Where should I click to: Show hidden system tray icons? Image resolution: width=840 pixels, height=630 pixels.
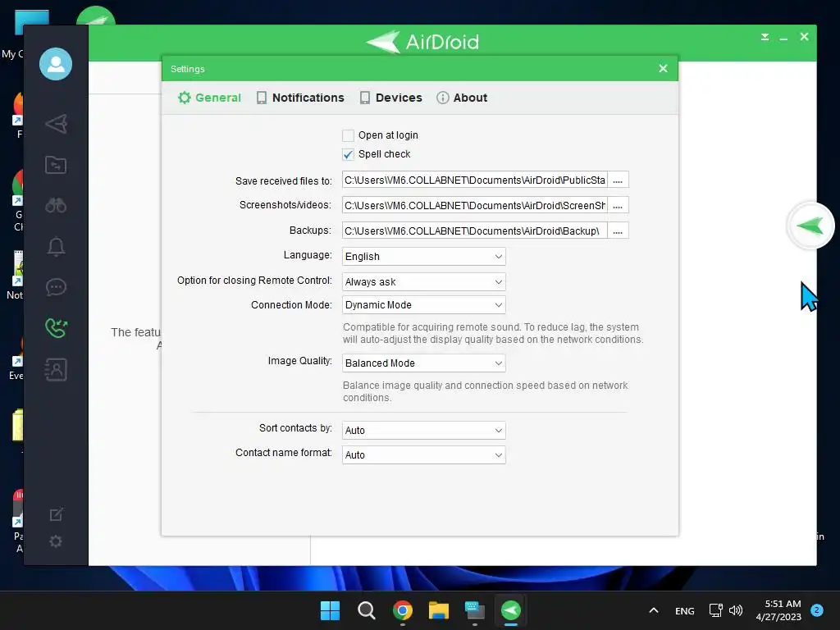tap(654, 610)
